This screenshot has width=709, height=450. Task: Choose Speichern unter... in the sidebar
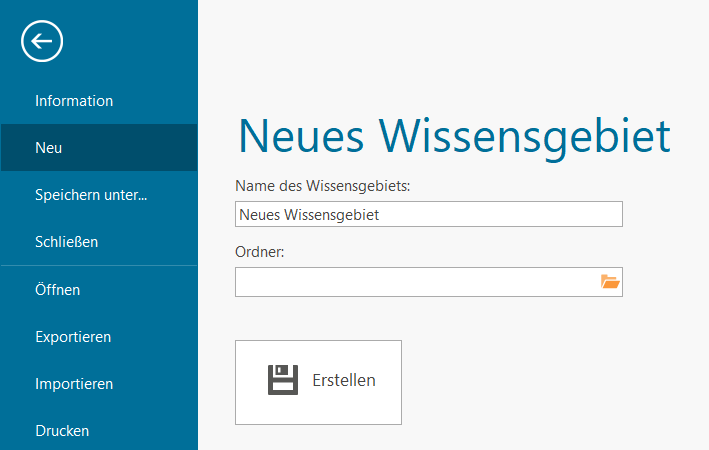[x=91, y=195]
